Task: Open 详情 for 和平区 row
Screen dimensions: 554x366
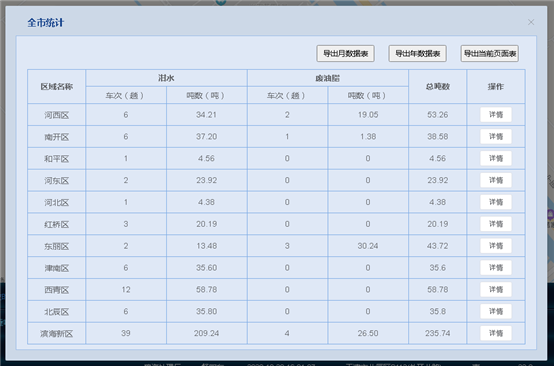Action: tap(496, 159)
